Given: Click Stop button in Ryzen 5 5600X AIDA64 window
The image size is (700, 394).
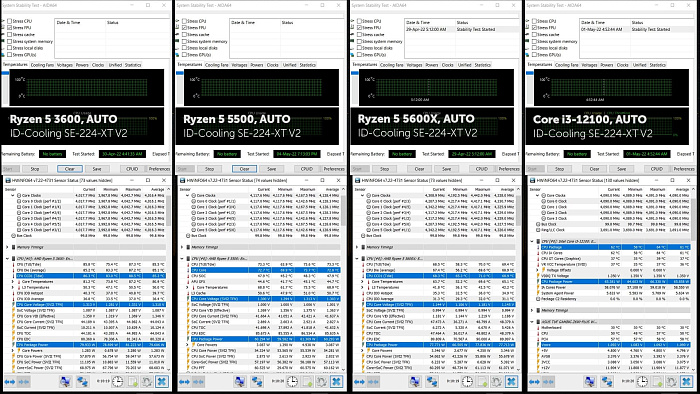Looking at the screenshot, I should (384, 169).
